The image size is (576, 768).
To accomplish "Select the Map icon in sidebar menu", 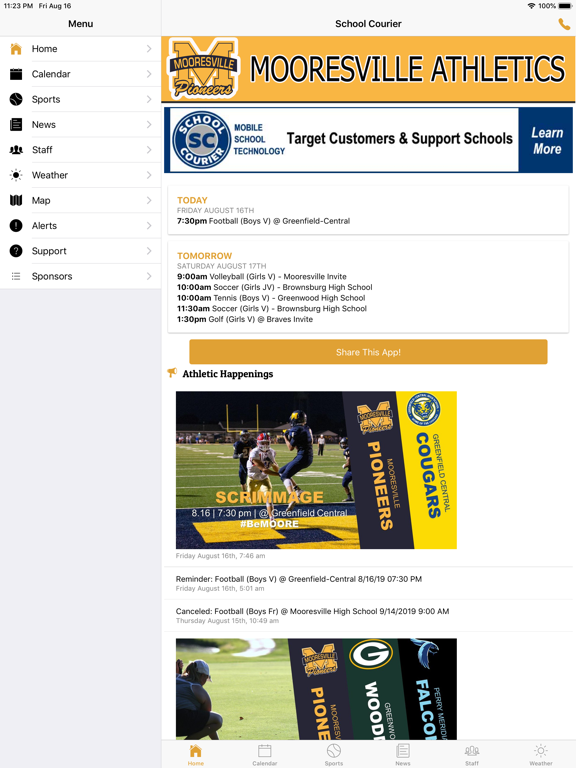I will coord(16,200).
